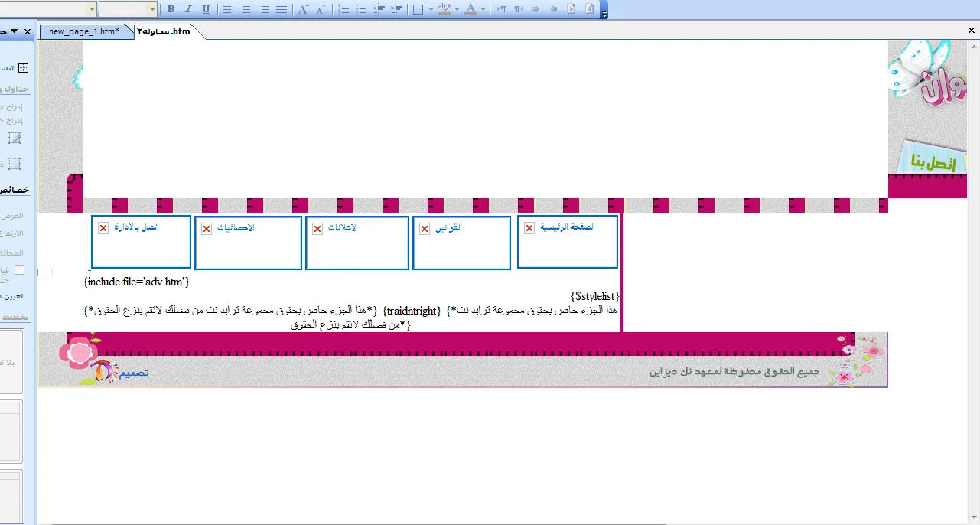Toggle bold formatting
The image size is (980, 525).
coord(171,9)
